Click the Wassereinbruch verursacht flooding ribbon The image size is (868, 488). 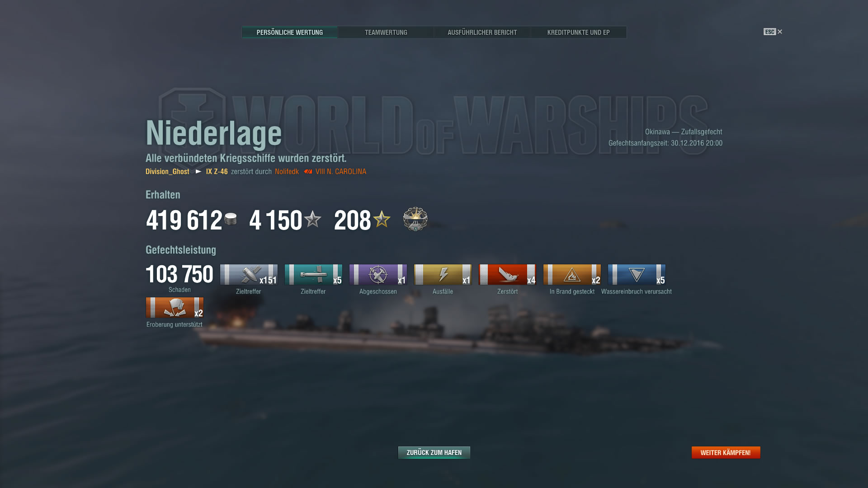pyautogui.click(x=637, y=275)
